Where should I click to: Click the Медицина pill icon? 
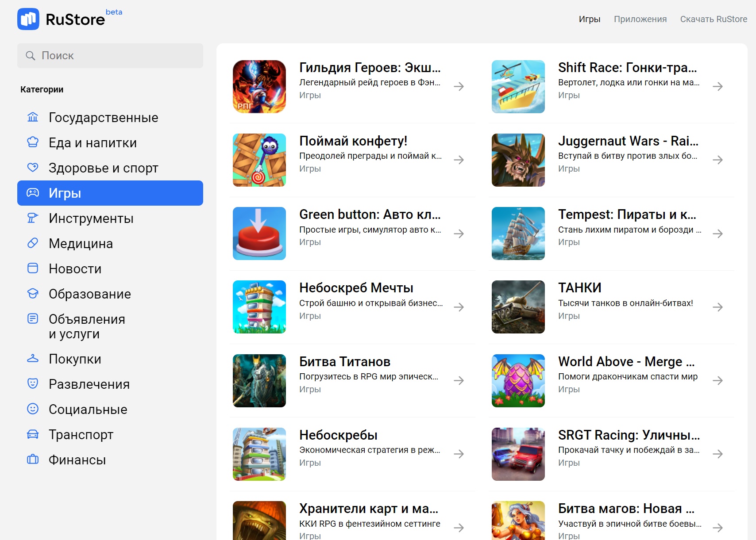click(x=33, y=243)
